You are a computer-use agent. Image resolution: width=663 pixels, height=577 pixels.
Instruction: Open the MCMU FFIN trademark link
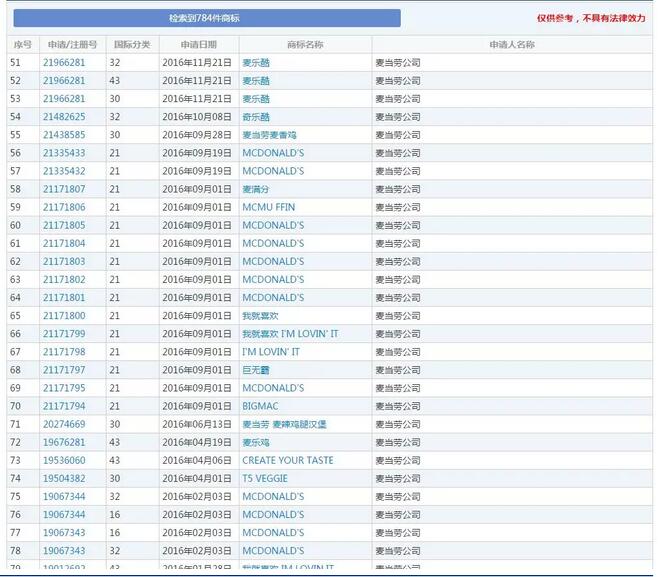click(x=268, y=207)
